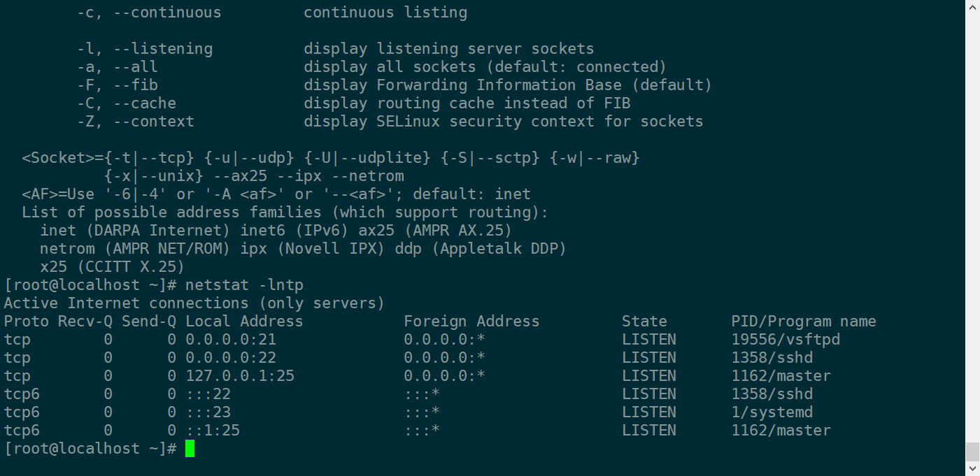Click the 127.0.0.1:25 local address
Viewport: 980px width, 476px height.
pyautogui.click(x=239, y=376)
